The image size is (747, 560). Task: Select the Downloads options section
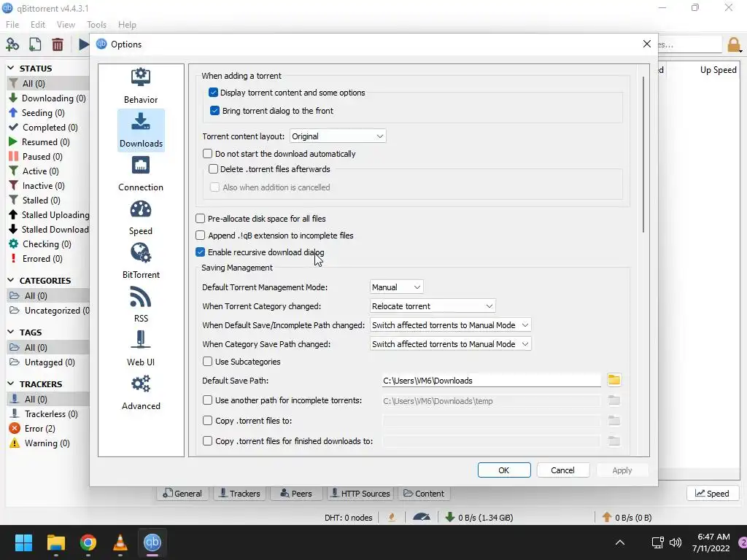pos(141,130)
